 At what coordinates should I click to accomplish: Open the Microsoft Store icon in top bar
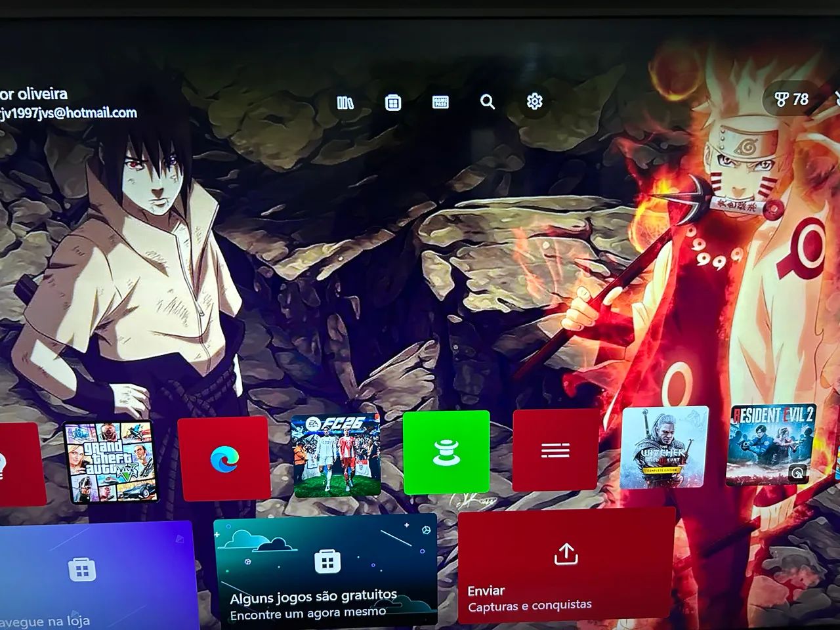pyautogui.click(x=393, y=102)
